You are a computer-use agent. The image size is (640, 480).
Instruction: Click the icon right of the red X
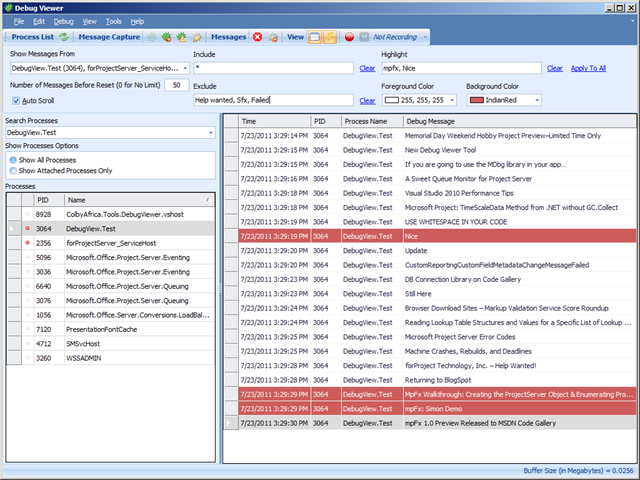[x=273, y=37]
